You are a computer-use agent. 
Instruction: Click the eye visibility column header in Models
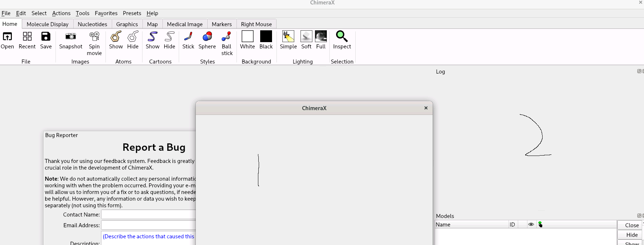[531, 224]
